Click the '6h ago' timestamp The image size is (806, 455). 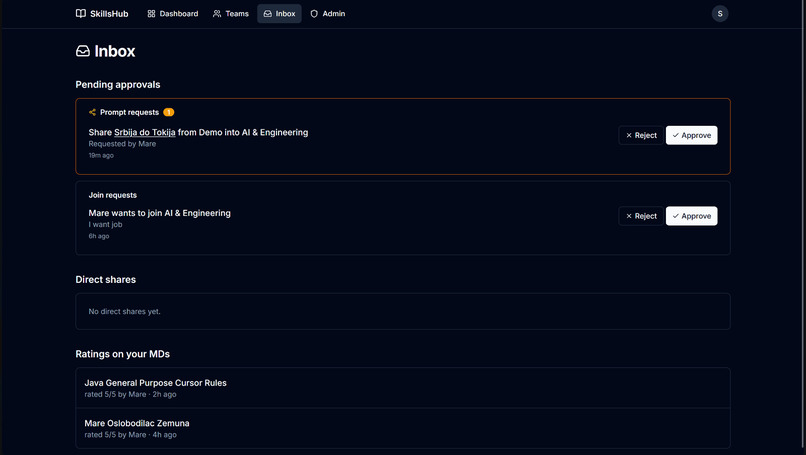tap(99, 236)
